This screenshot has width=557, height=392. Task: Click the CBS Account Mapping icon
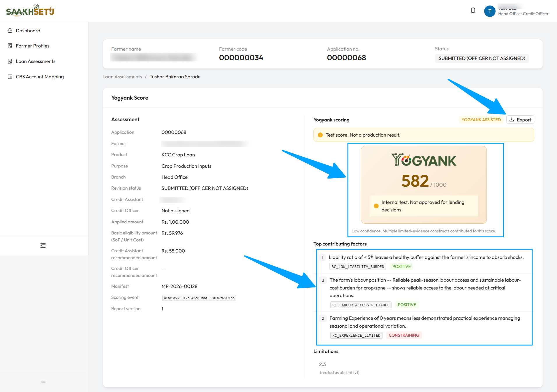pos(10,77)
